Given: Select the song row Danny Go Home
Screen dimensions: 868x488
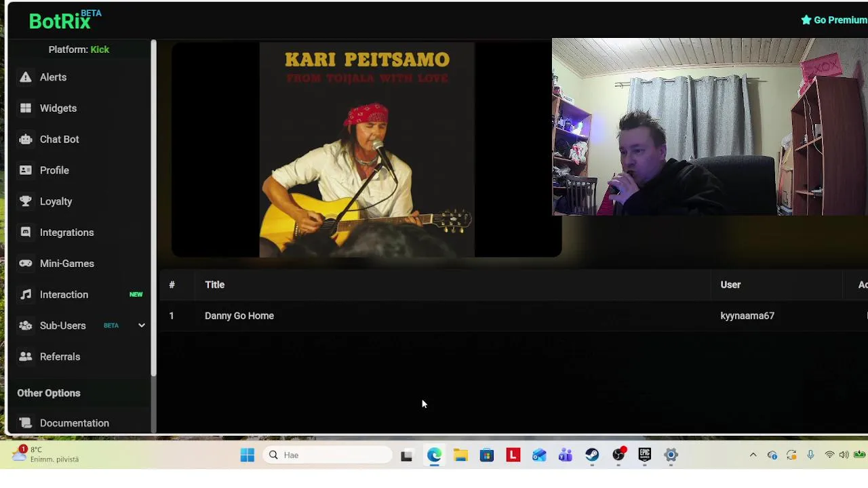Looking at the screenshot, I should (513, 316).
